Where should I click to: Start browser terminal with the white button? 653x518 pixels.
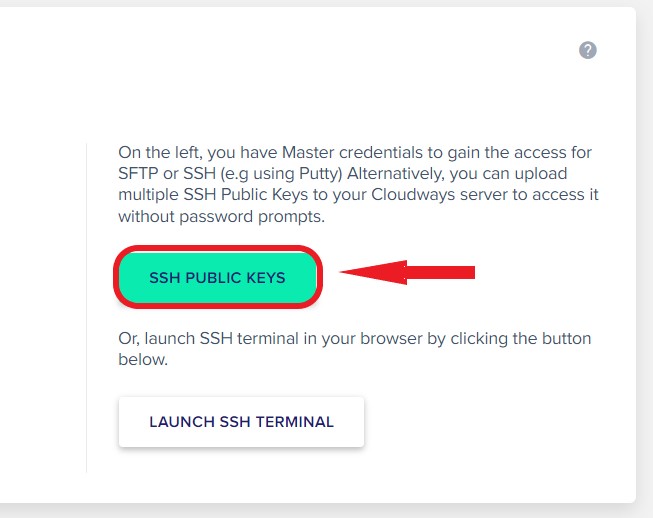pos(242,422)
